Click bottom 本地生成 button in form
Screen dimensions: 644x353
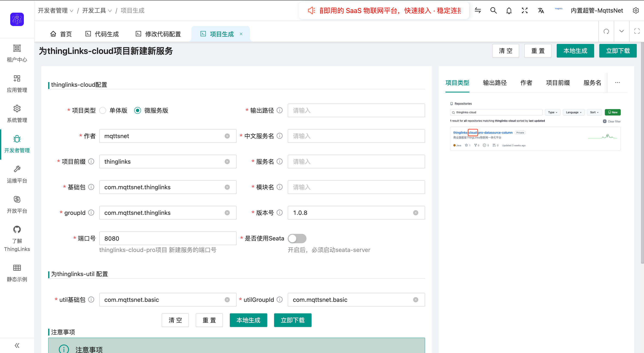[x=248, y=320]
